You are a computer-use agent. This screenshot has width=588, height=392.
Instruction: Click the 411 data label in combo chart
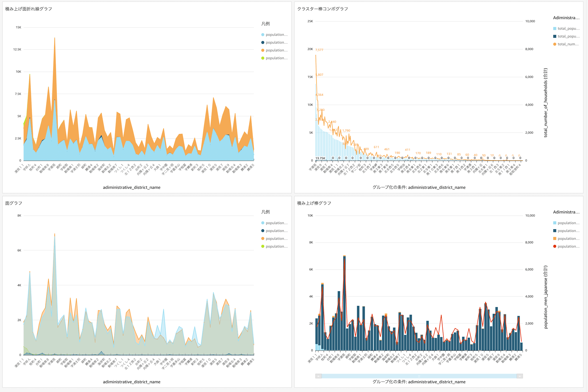pyautogui.click(x=407, y=150)
